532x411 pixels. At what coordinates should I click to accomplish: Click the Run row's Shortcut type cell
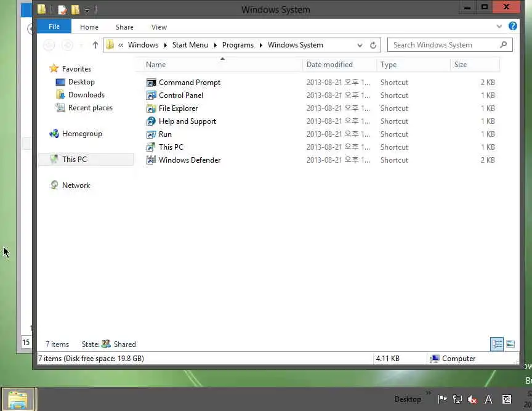(394, 134)
